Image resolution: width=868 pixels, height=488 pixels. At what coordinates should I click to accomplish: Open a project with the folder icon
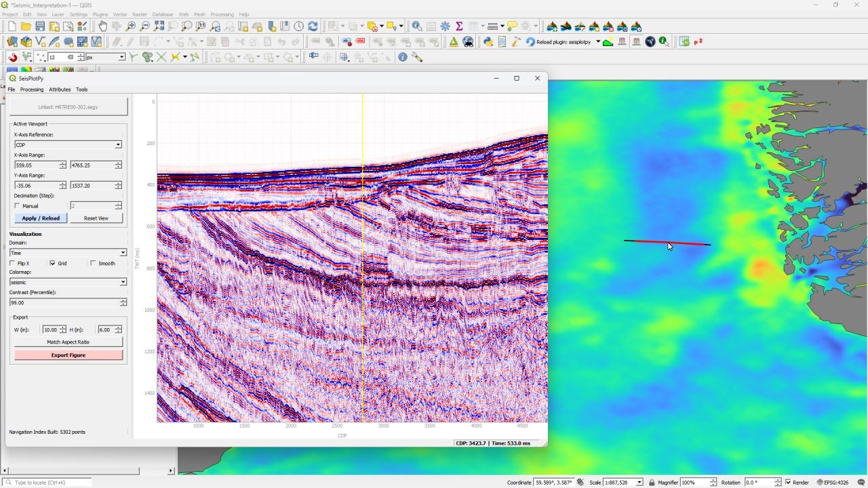(26, 26)
